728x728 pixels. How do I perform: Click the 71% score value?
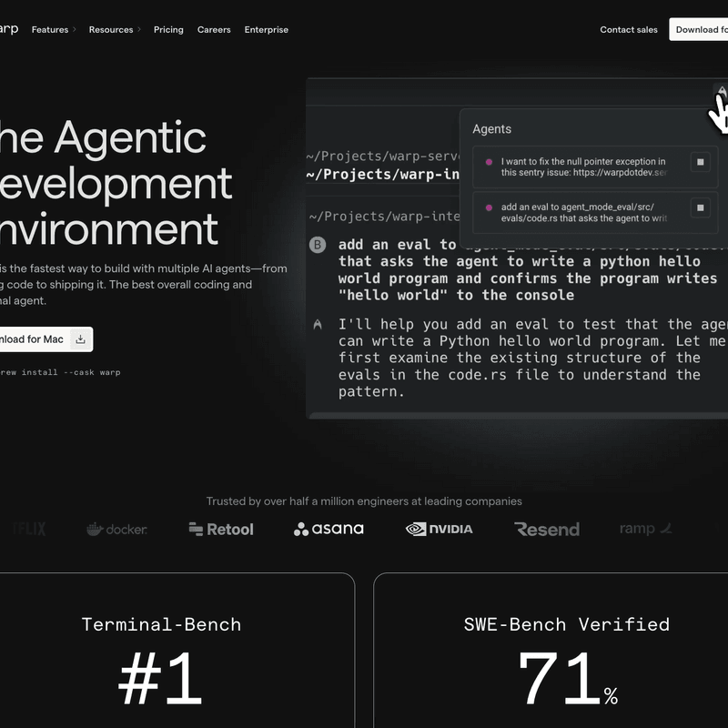[567, 678]
